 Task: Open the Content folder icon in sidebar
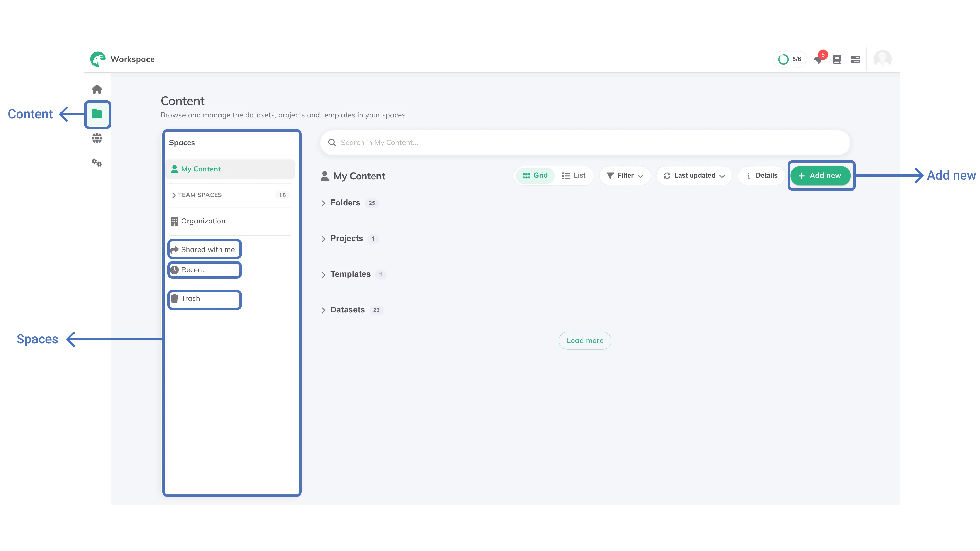[97, 114]
